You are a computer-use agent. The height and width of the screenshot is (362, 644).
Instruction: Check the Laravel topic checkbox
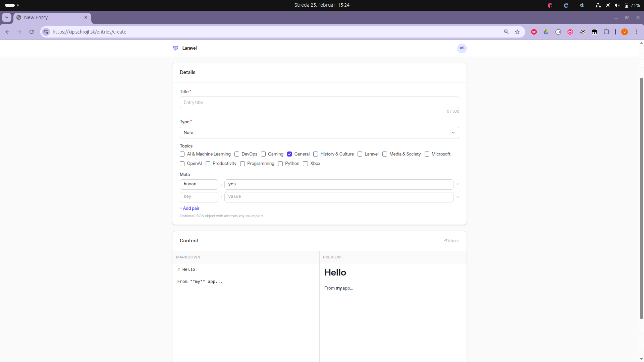click(360, 154)
